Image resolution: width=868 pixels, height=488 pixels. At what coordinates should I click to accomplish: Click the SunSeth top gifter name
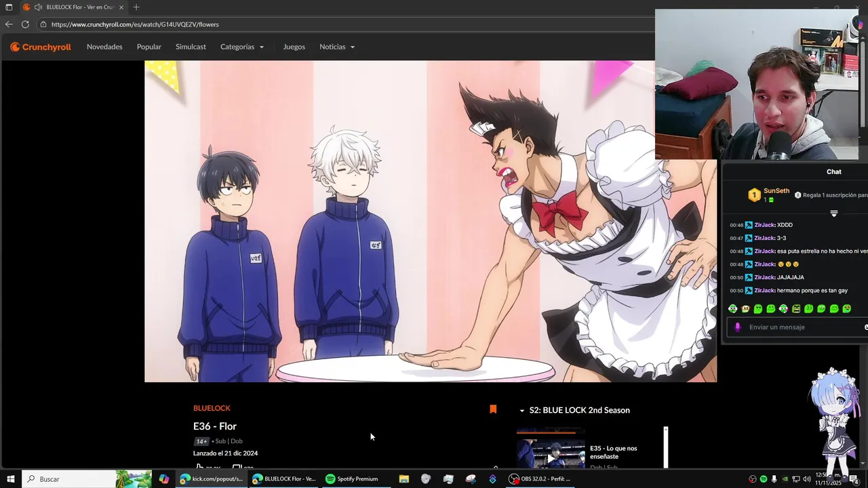point(776,191)
